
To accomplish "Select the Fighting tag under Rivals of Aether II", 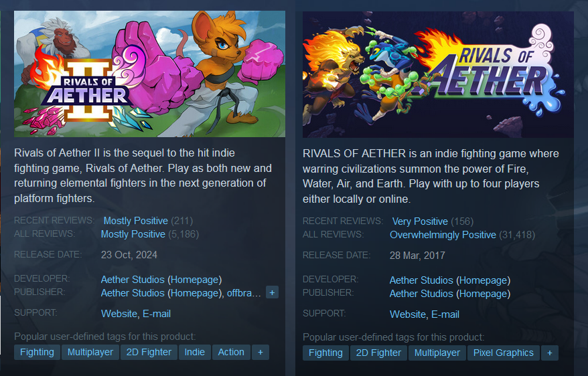I will pyautogui.click(x=37, y=353).
